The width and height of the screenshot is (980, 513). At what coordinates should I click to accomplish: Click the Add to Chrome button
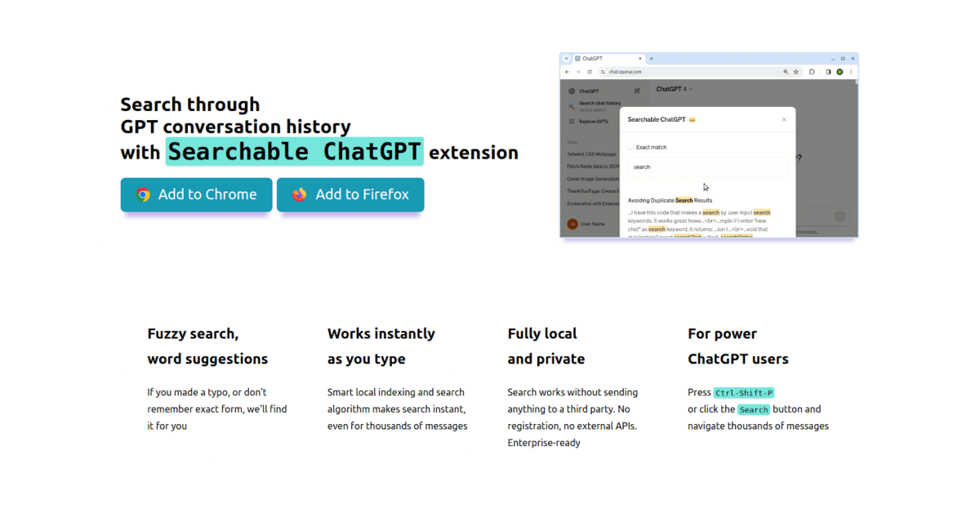(196, 194)
